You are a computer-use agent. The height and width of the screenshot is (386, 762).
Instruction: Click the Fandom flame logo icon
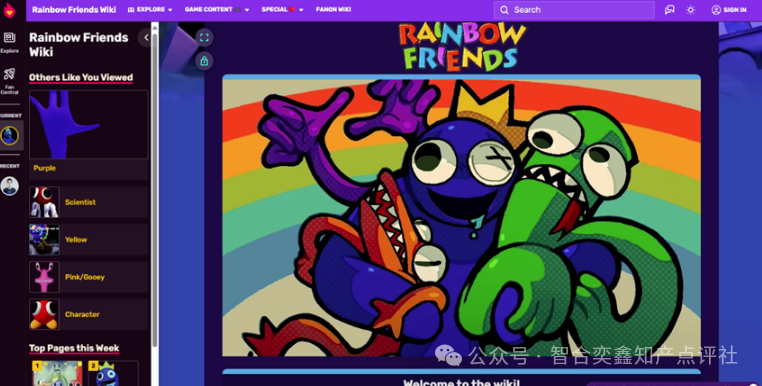[x=9, y=10]
